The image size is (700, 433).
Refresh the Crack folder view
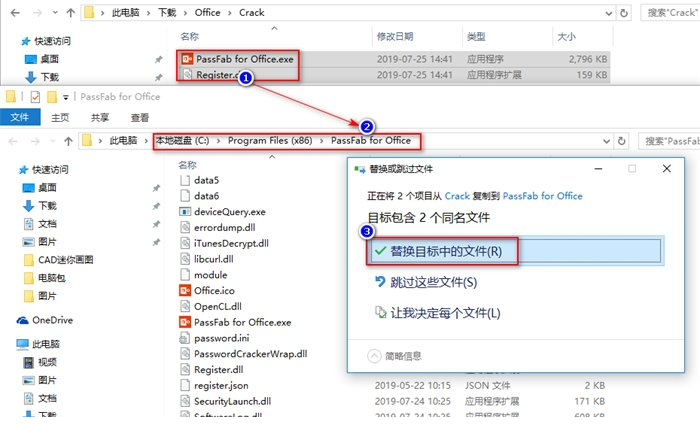point(624,13)
